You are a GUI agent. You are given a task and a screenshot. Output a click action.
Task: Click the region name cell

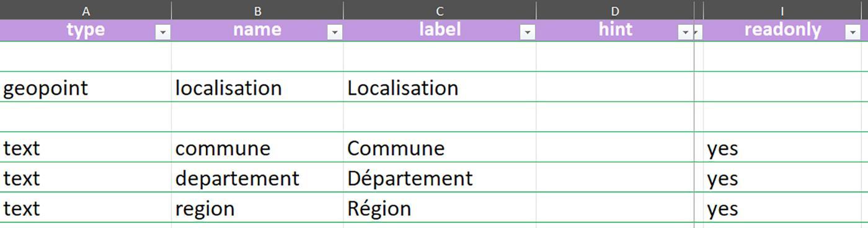point(257,208)
